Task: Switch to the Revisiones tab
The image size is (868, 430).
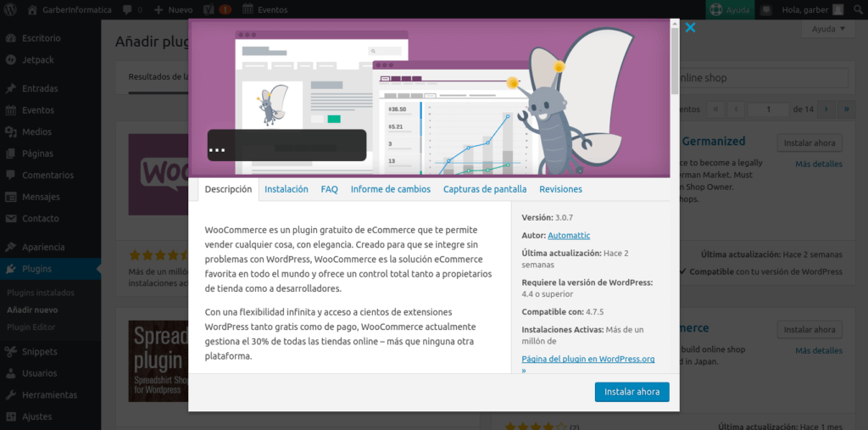Action: click(x=561, y=189)
